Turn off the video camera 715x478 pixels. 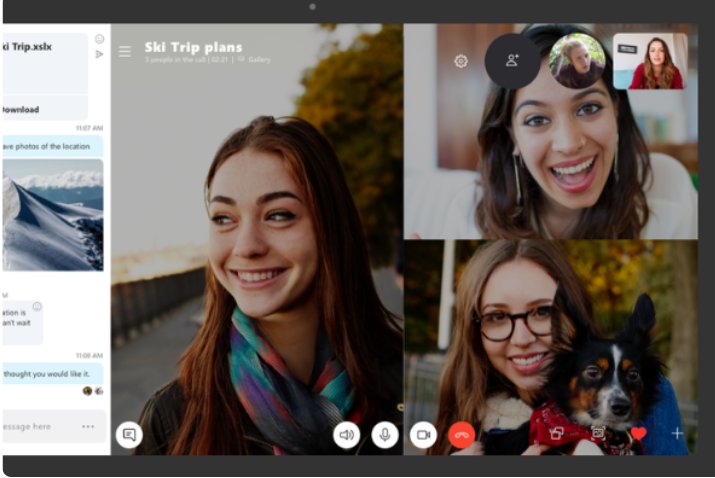423,434
